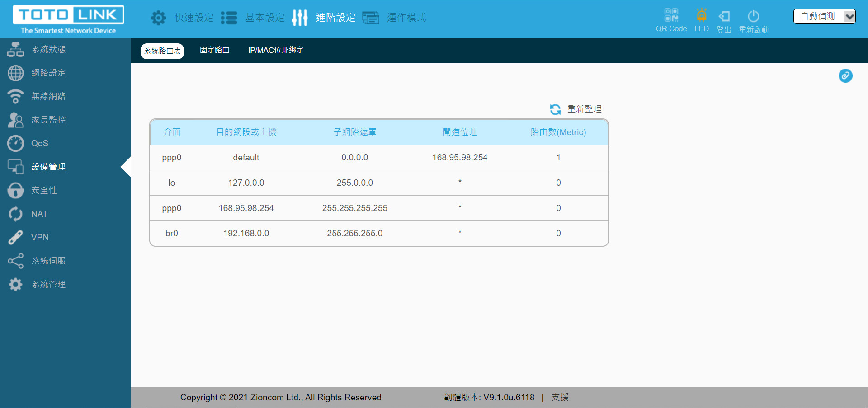Image resolution: width=868 pixels, height=408 pixels.
Task: Select VPN label in sidebar
Action: click(40, 237)
